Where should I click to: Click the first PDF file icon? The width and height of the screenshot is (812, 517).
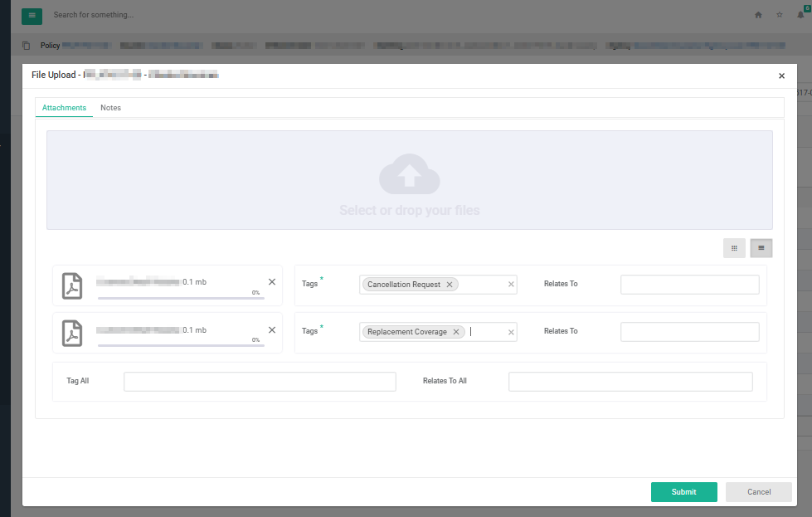(x=73, y=286)
